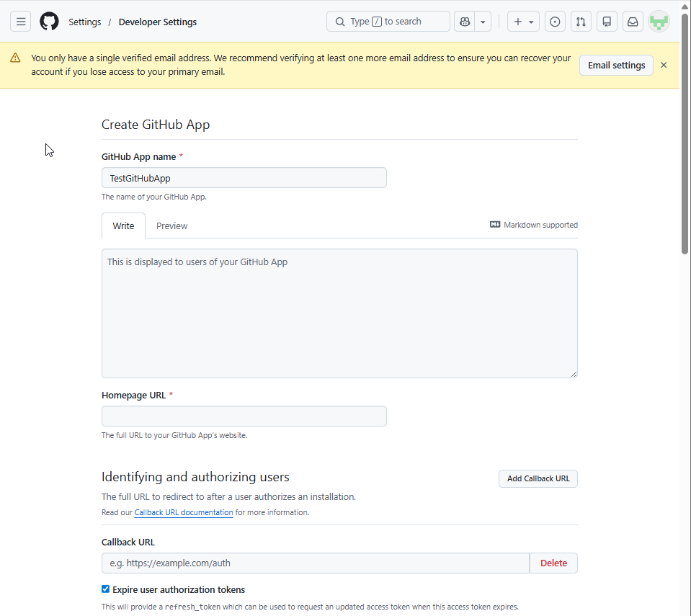
Task: Click the Add Callback URL button
Action: coord(538,478)
